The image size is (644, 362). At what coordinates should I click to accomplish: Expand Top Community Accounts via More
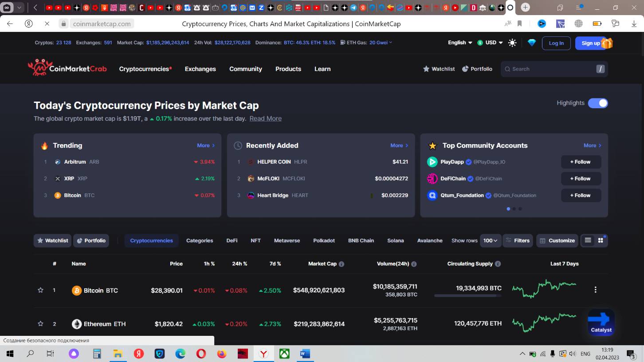pos(593,146)
